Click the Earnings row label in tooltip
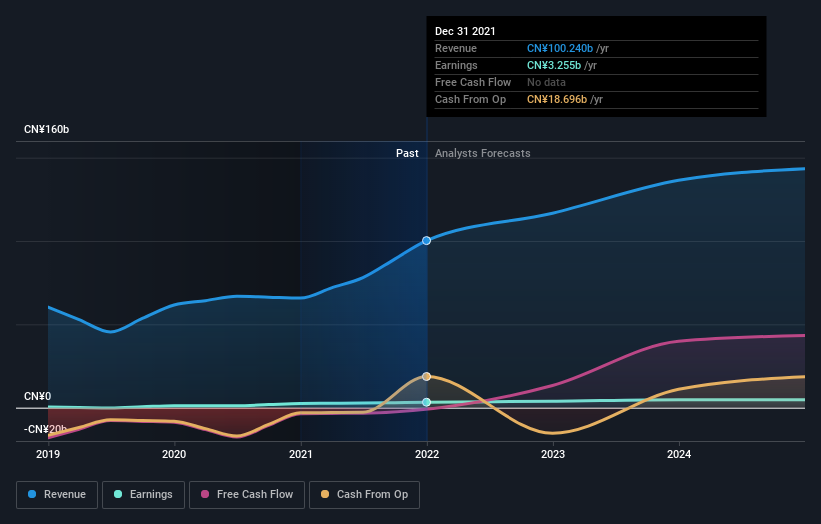The width and height of the screenshot is (821, 524). click(456, 65)
